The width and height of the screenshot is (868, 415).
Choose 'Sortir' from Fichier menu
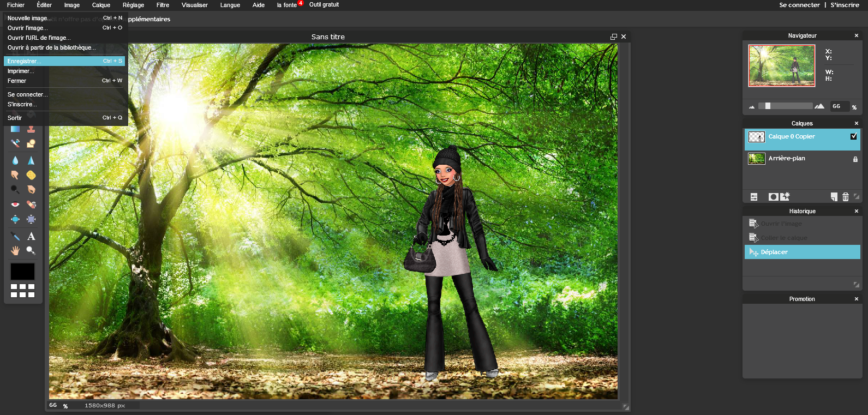pos(65,118)
